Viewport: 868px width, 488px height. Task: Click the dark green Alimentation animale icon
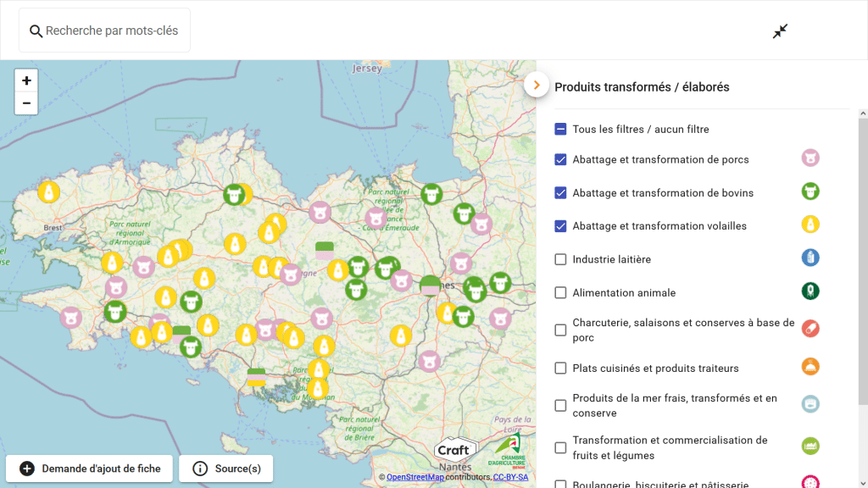810,291
